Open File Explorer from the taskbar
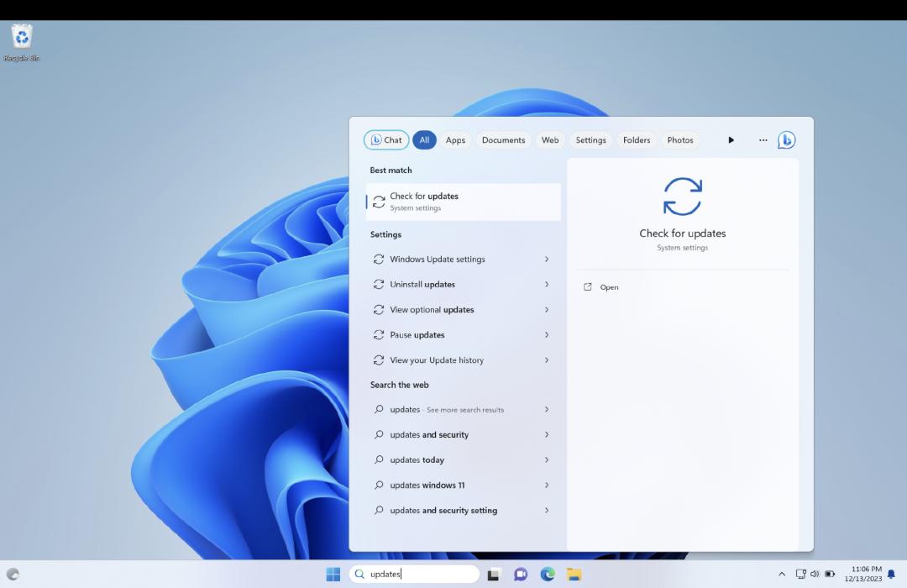This screenshot has width=907, height=588. click(x=574, y=575)
